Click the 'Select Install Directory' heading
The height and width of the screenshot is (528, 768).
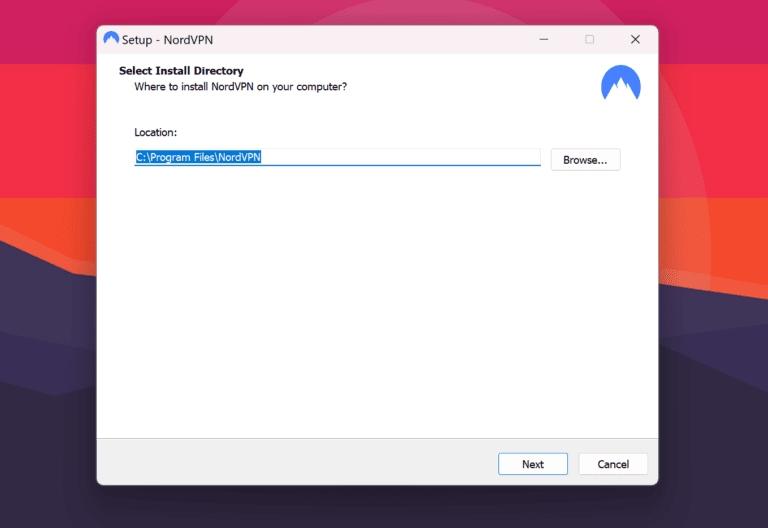(x=181, y=71)
